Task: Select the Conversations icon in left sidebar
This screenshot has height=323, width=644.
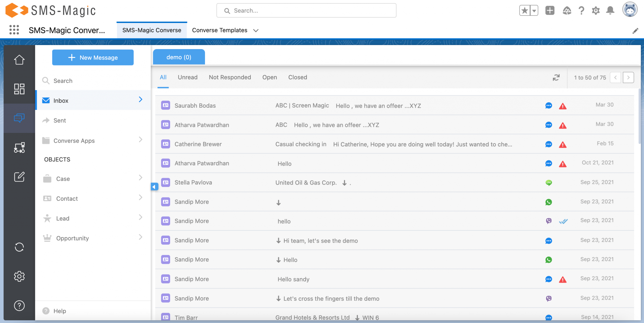Action: click(x=19, y=118)
